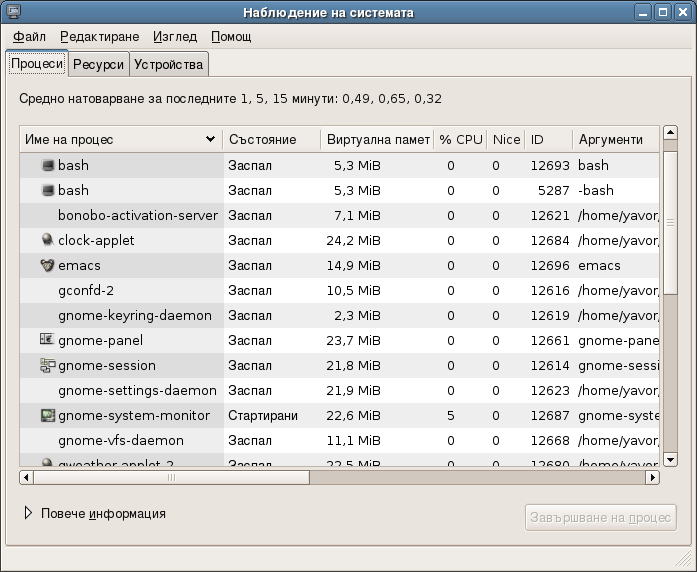Open the Редактиране menu
This screenshot has height=572, width=697.
pos(99,37)
